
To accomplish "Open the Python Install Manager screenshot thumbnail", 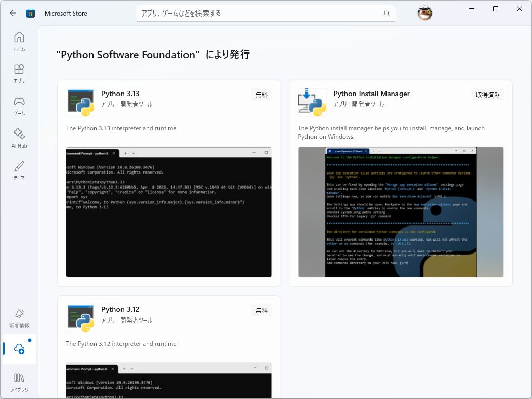I will pyautogui.click(x=401, y=212).
